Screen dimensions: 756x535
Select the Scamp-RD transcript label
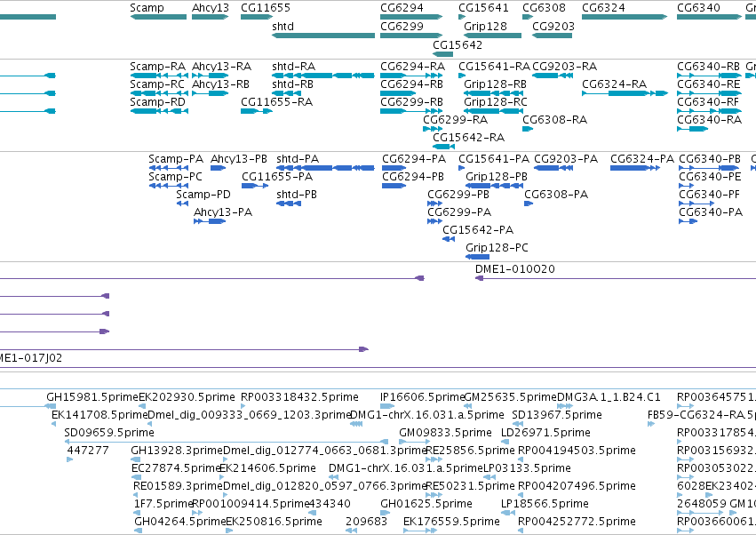coord(157,102)
